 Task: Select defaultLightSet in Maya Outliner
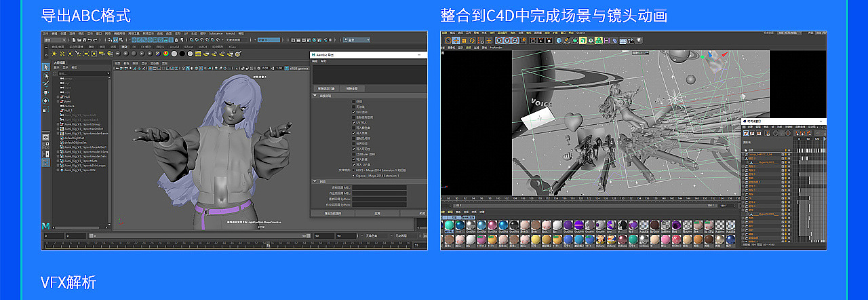point(73,138)
